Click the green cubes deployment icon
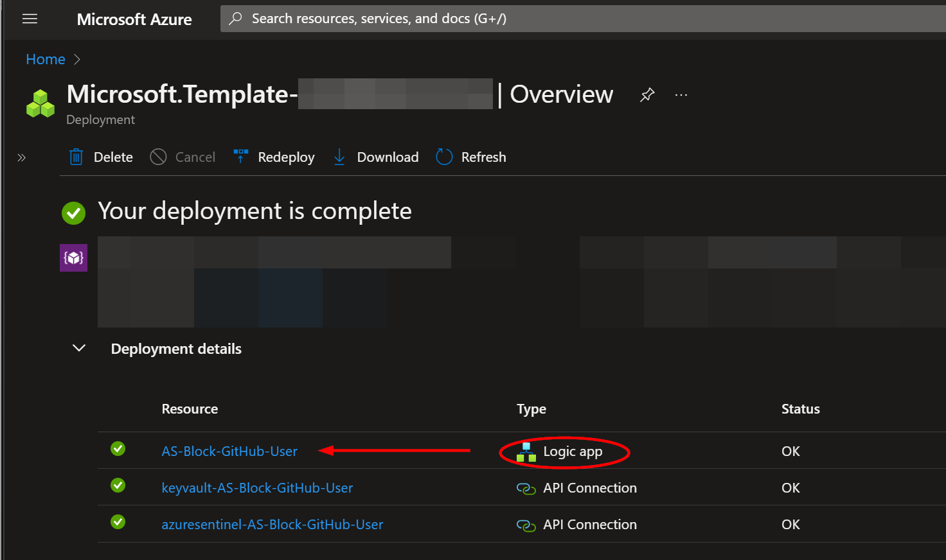The height and width of the screenshot is (560, 946). [x=40, y=103]
